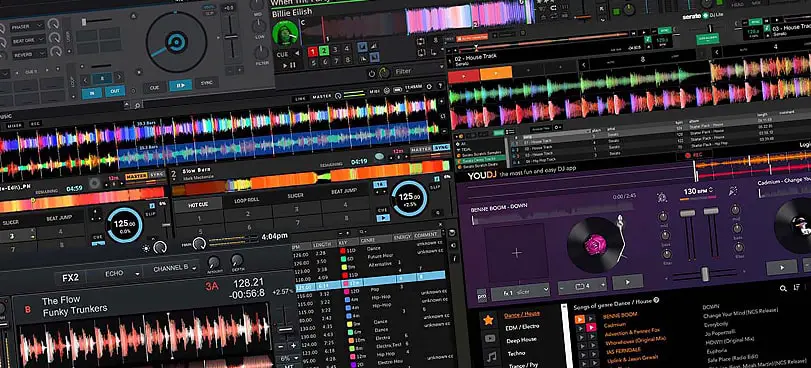The image size is (811, 368).
Task: Move the YouDJ crossfader handle
Action: pyautogui.click(x=704, y=274)
